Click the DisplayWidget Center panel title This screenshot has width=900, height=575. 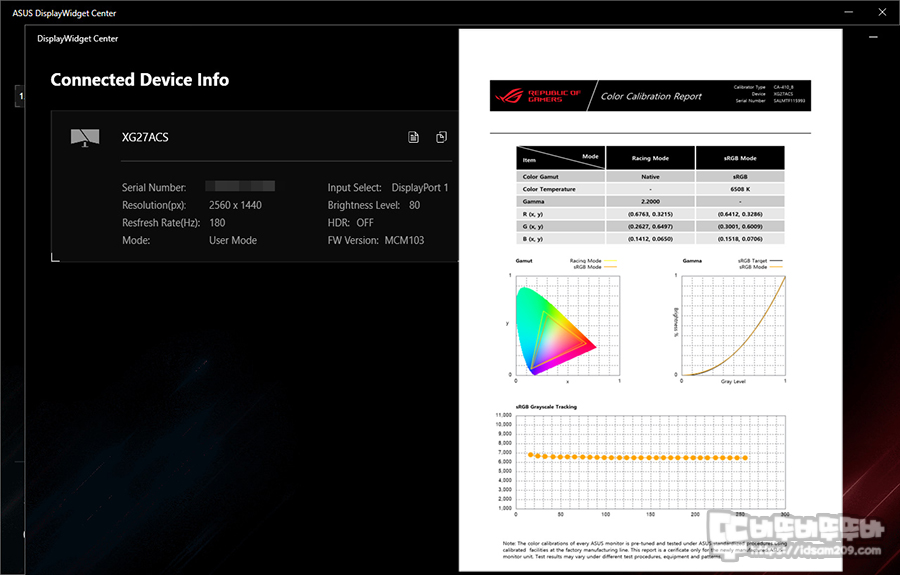(x=77, y=38)
